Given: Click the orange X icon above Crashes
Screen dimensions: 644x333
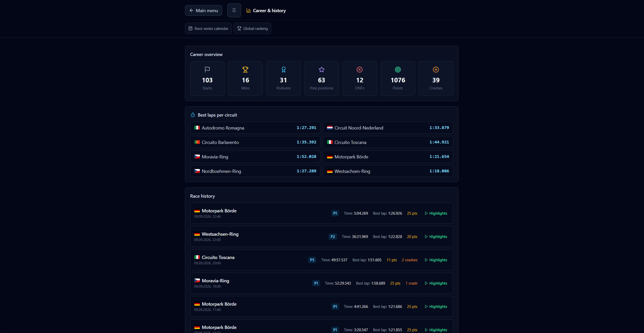Looking at the screenshot, I should (x=436, y=69).
